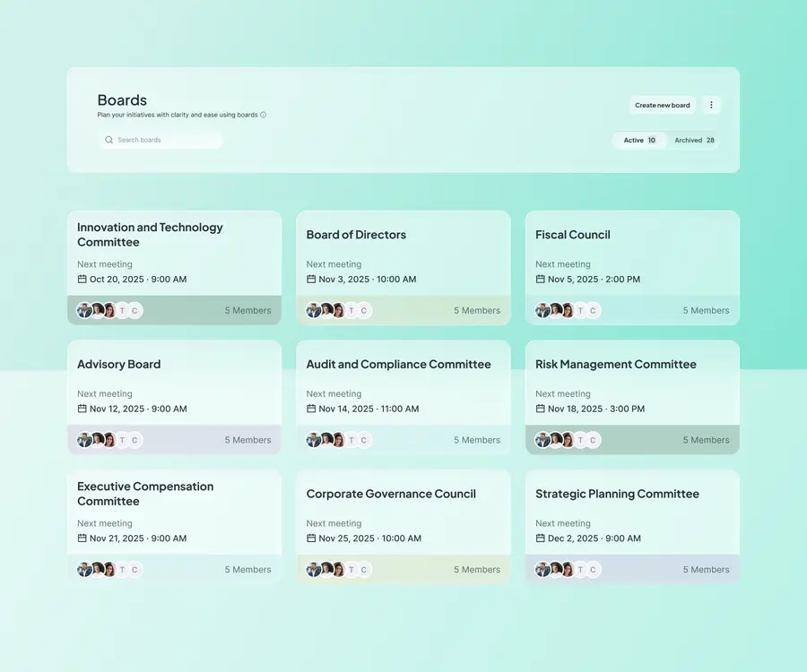Click calendar icon beside Nov 12, 2025 date
The width and height of the screenshot is (807, 672).
82,409
